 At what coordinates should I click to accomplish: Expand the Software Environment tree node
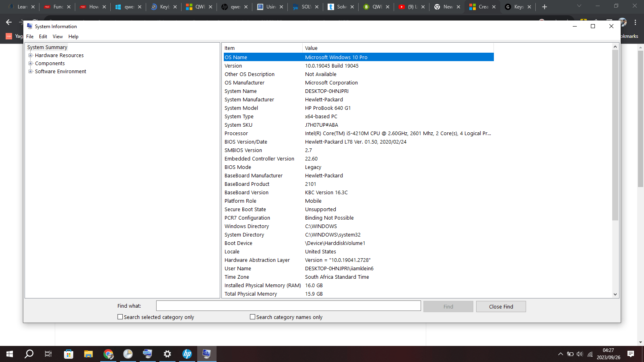31,71
